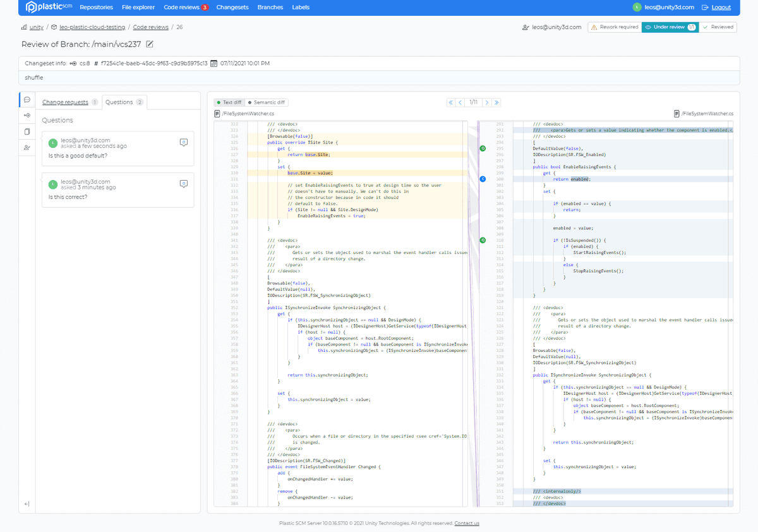This screenshot has width=758, height=532.
Task: Open the files sidebar panel icon
Action: (27, 131)
